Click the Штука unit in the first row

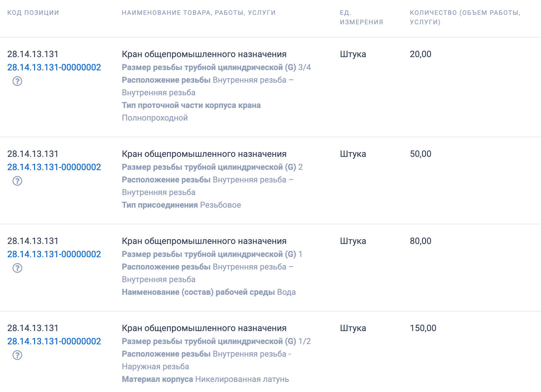[x=353, y=54]
